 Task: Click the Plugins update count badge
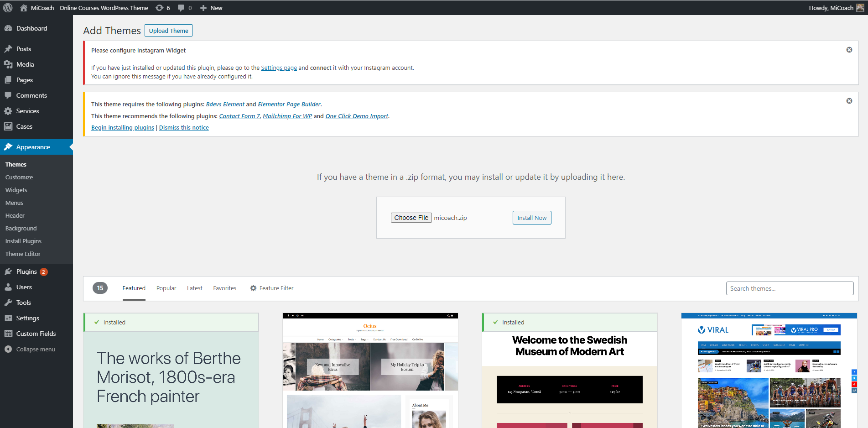pyautogui.click(x=43, y=271)
